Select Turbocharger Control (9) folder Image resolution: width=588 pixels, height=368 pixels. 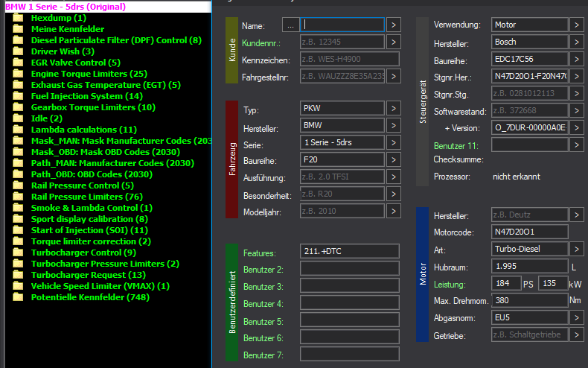(x=83, y=253)
